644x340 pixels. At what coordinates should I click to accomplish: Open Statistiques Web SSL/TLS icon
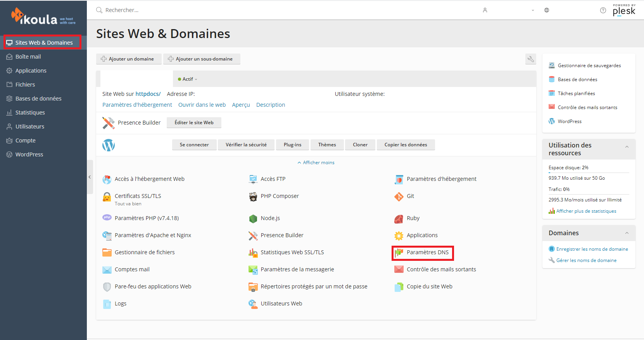click(x=253, y=253)
